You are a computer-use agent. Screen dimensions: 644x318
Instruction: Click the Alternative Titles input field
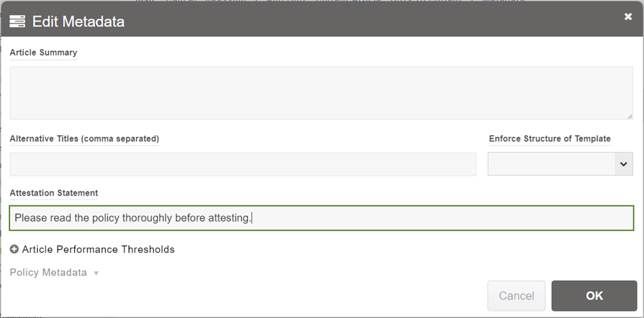pos(243,164)
